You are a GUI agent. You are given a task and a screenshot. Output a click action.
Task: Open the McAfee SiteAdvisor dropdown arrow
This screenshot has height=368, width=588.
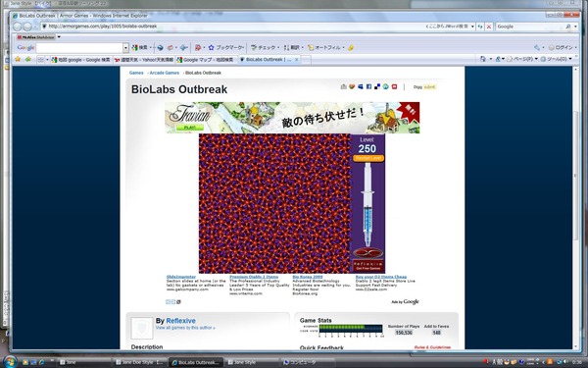click(59, 37)
